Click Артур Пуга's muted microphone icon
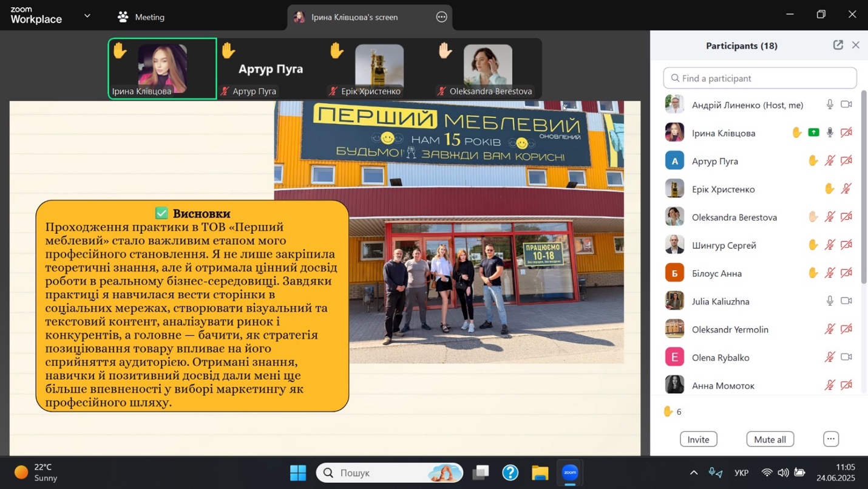868x489 pixels. click(x=830, y=161)
